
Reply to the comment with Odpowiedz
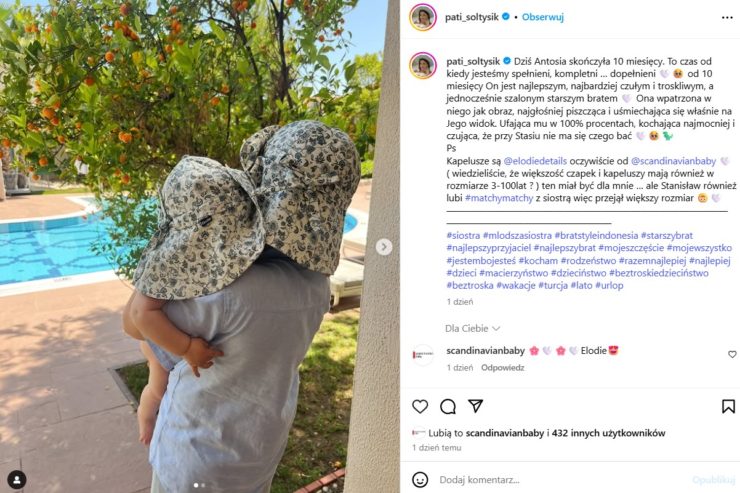(503, 368)
